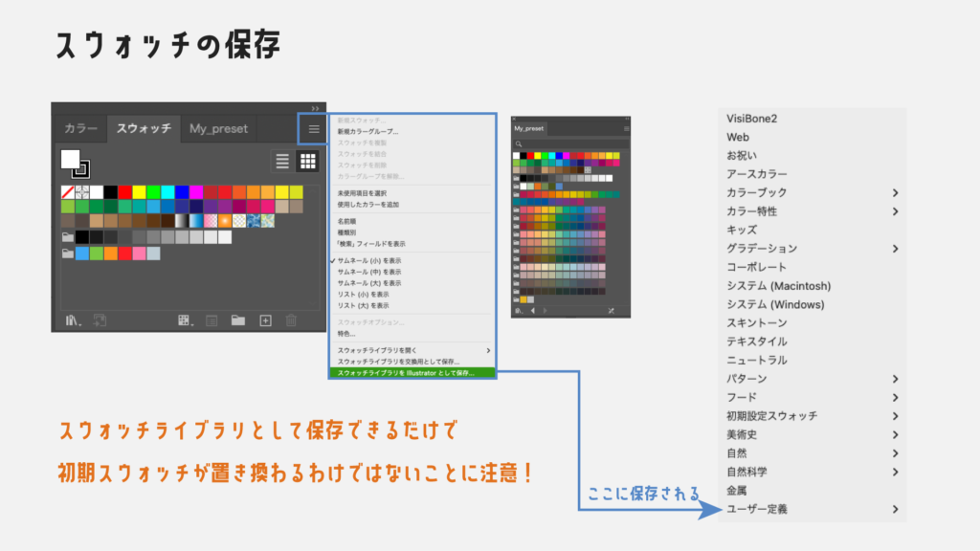The image size is (980, 551).
Task: Switch to list view in Swatches panel
Action: coord(282,161)
